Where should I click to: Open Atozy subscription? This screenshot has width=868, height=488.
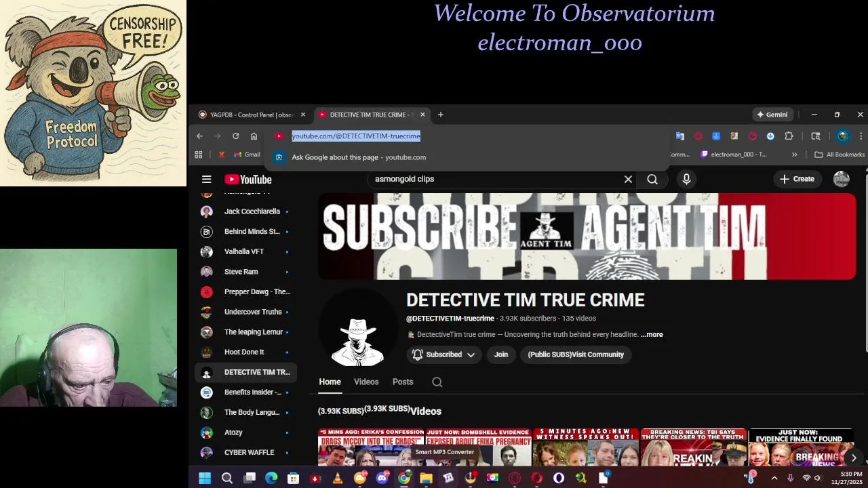pos(245,432)
